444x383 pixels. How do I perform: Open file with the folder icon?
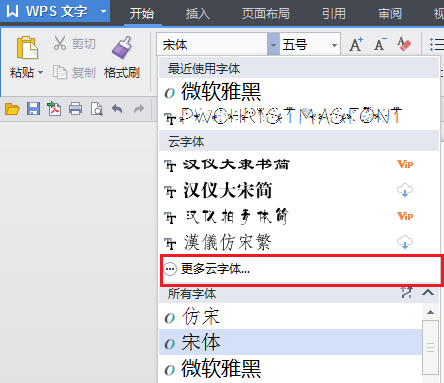click(x=12, y=109)
